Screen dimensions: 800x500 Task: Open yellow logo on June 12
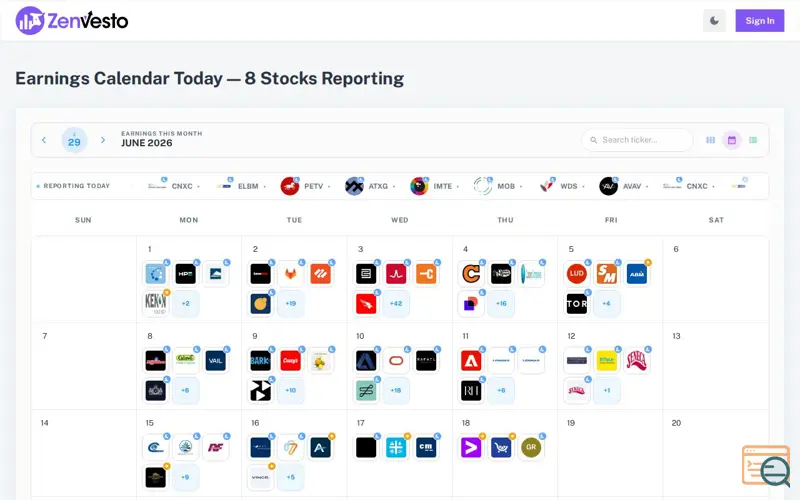pyautogui.click(x=607, y=361)
